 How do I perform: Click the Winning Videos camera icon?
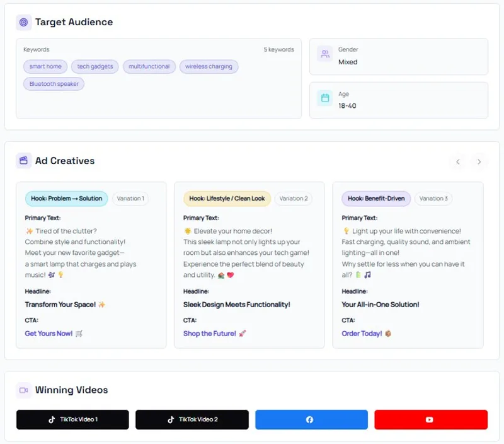point(23,390)
